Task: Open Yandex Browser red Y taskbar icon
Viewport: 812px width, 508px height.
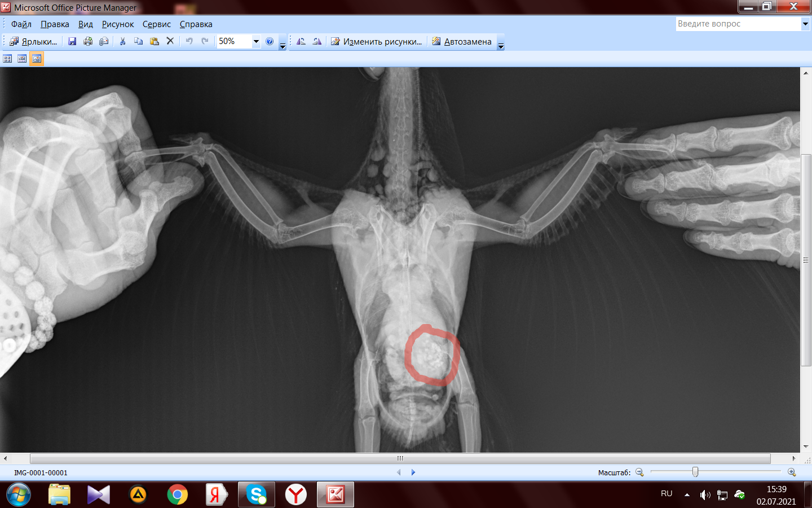Action: 296,495
